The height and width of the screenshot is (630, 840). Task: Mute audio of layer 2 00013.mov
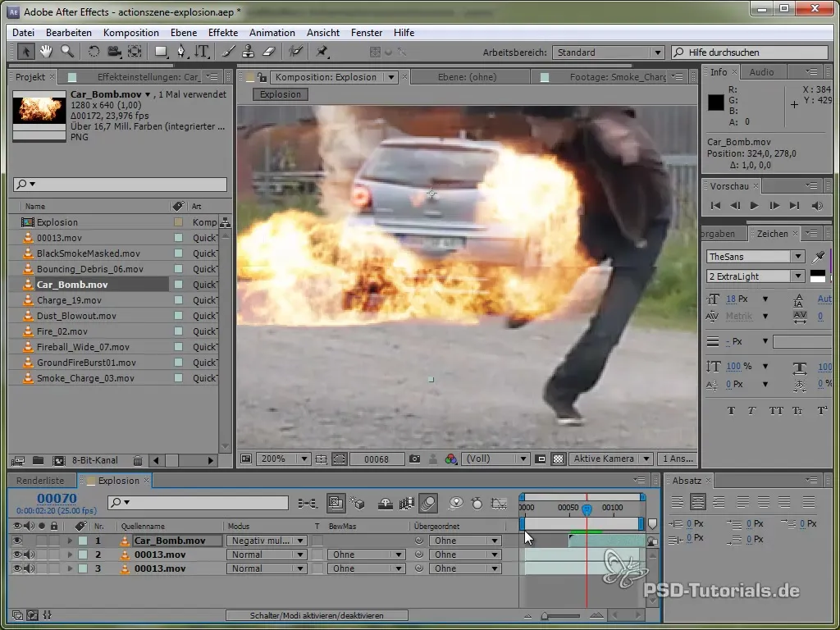point(29,555)
